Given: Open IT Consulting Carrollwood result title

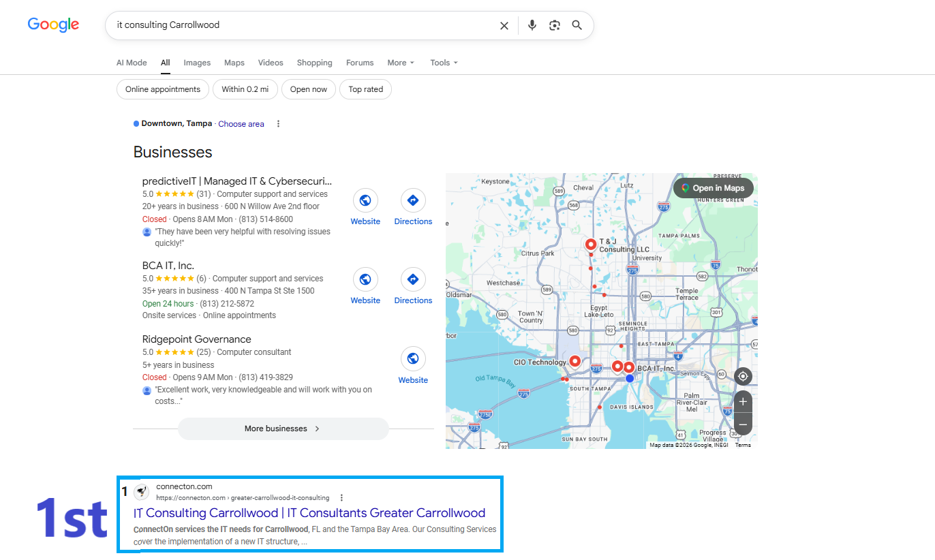Looking at the screenshot, I should (309, 513).
